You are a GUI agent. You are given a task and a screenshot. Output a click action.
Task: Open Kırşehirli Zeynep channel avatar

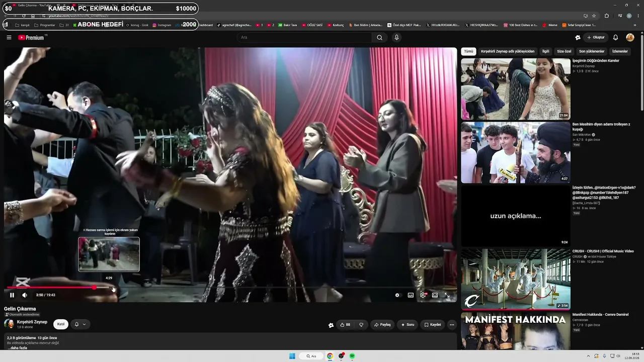tap(9, 324)
